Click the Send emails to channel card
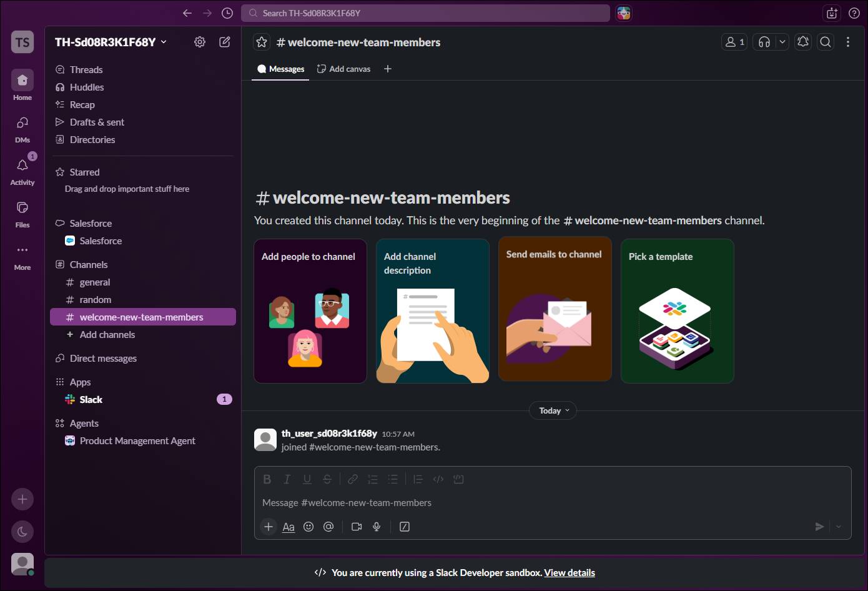 pos(555,309)
